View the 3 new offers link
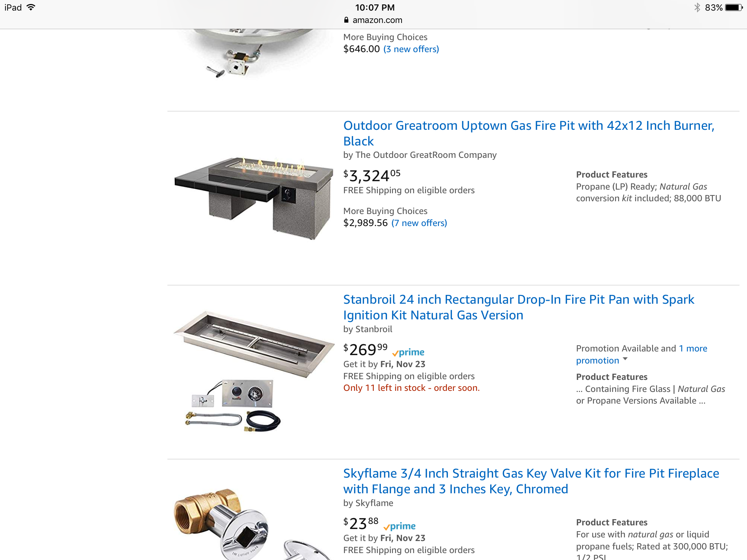747x560 pixels. coord(411,49)
